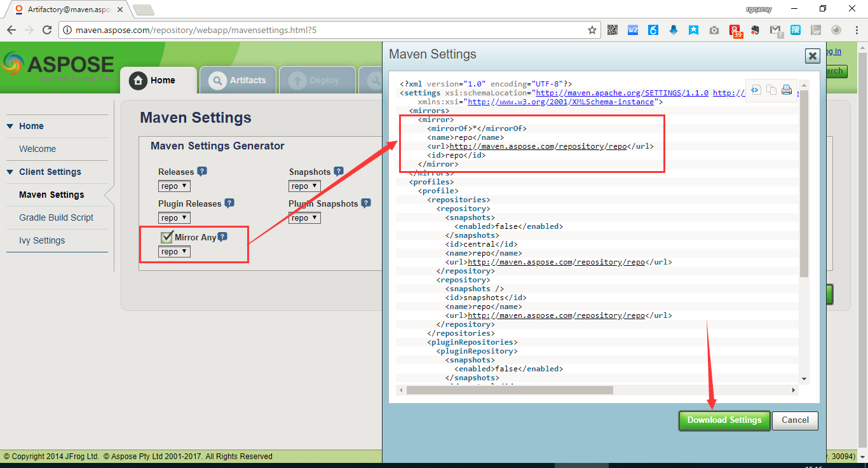Click scroll-right arrow of horizontal scrollbar

794,390
